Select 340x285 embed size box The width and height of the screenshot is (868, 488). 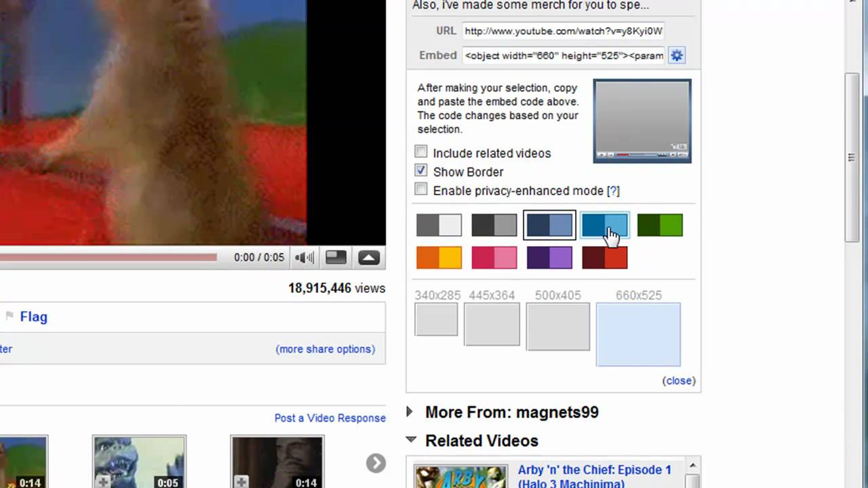(x=437, y=319)
